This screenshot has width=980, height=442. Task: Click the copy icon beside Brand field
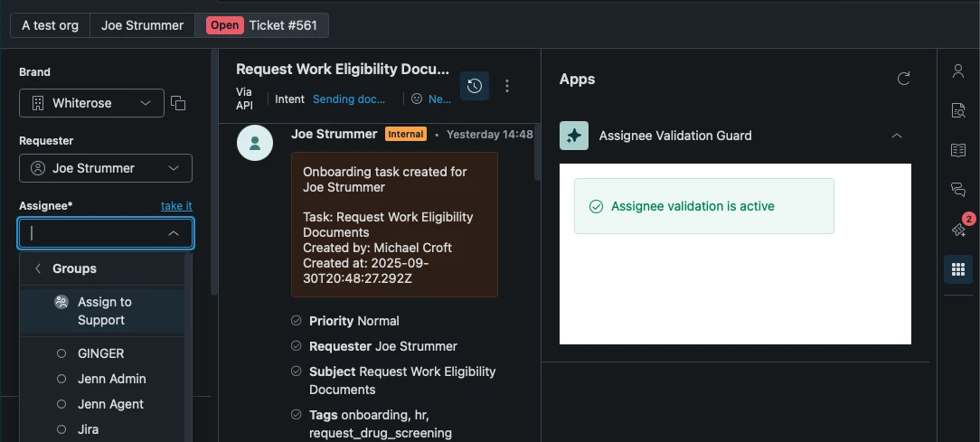click(x=178, y=103)
